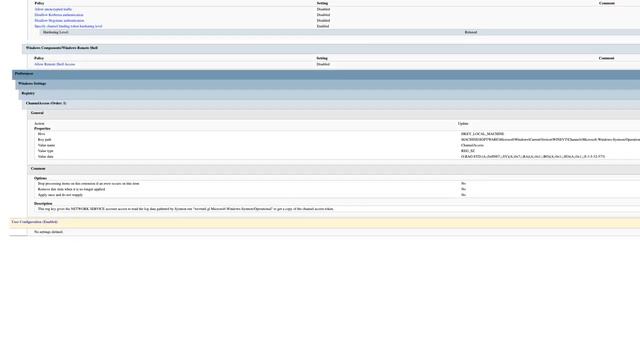Screen dimensions: 640x360
Task: Select the HKEY_LOCAL_MACHINE hive value
Action: pos(482,134)
